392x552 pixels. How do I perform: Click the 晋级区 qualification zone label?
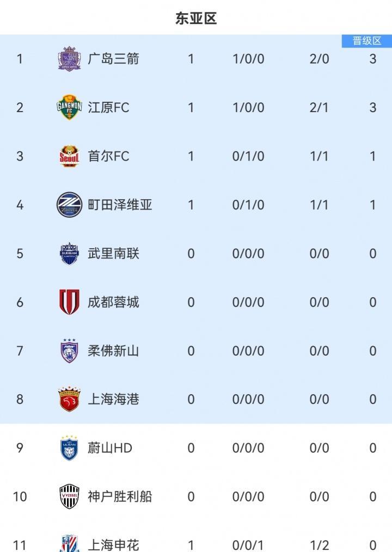pyautogui.click(x=366, y=41)
